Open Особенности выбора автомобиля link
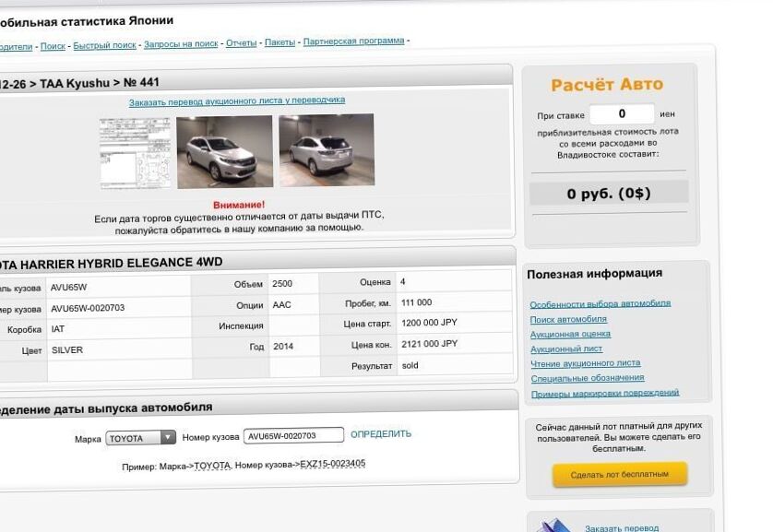The width and height of the screenshot is (773, 532). point(600,303)
